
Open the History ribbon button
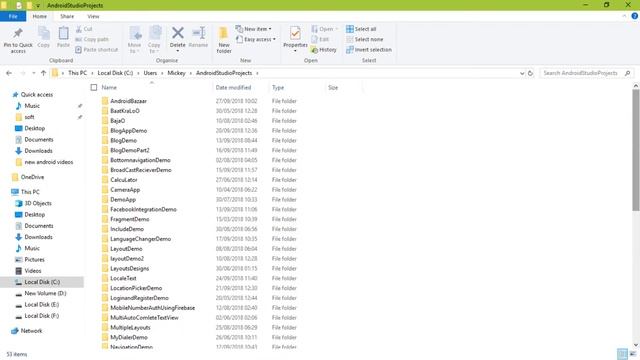tap(324, 49)
